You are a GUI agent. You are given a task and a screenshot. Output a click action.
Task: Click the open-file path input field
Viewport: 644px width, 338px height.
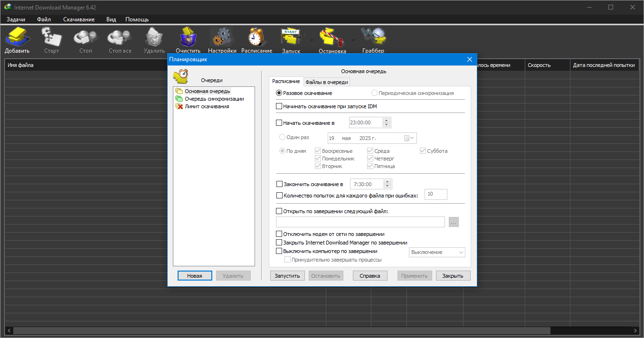(x=360, y=222)
